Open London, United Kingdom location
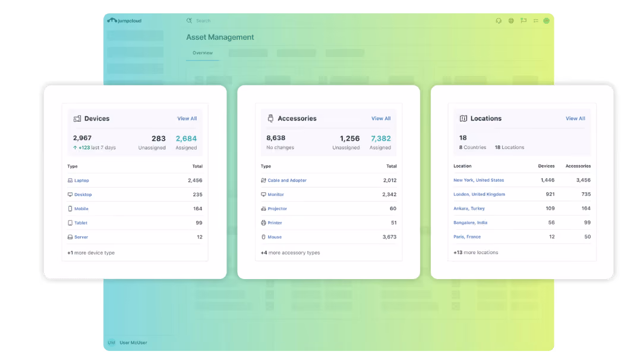 coord(479,195)
